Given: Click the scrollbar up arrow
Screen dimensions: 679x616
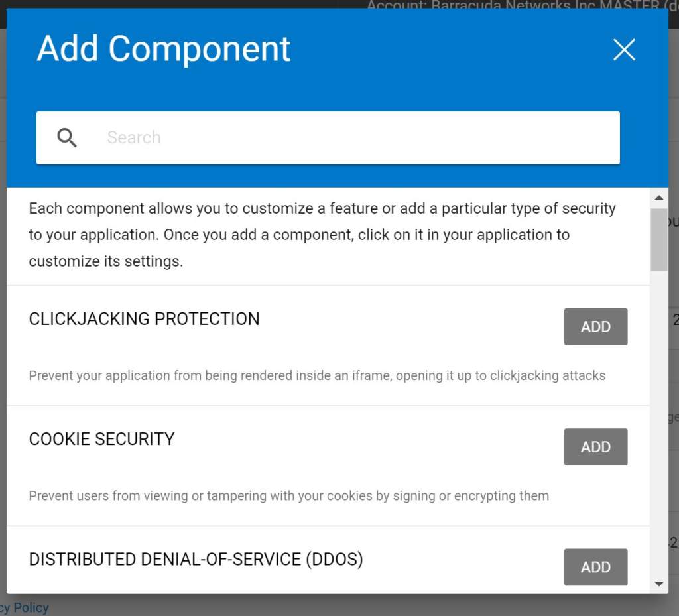Looking at the screenshot, I should pos(658,198).
